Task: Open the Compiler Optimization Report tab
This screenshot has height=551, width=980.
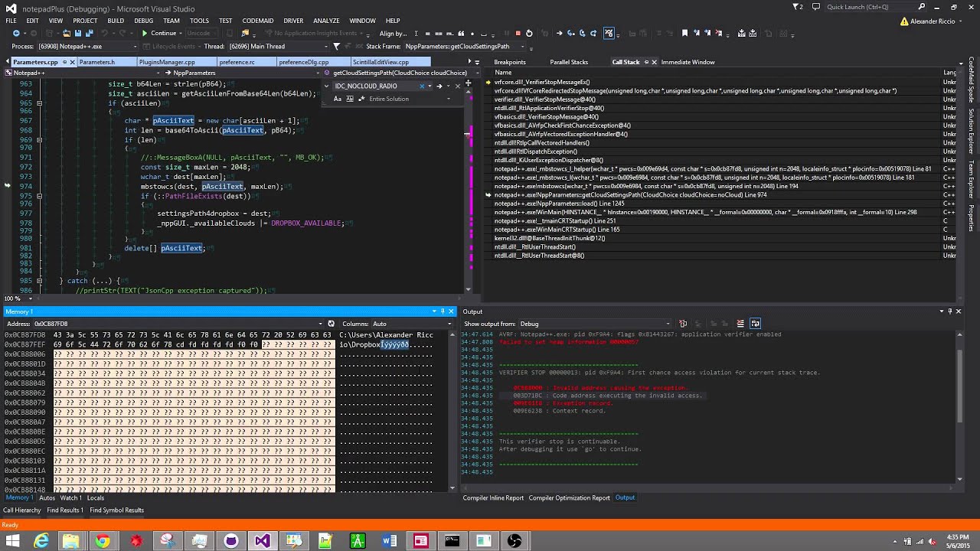Action: point(569,497)
